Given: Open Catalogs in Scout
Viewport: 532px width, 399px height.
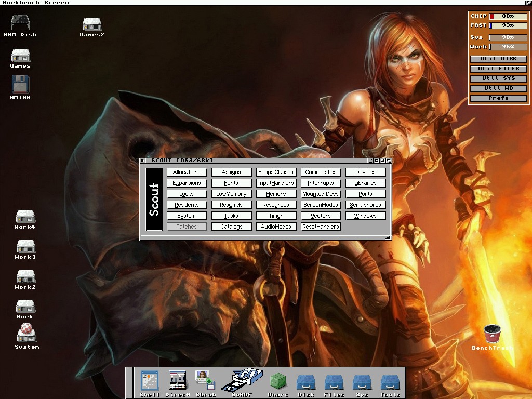Looking at the screenshot, I should pyautogui.click(x=231, y=227).
